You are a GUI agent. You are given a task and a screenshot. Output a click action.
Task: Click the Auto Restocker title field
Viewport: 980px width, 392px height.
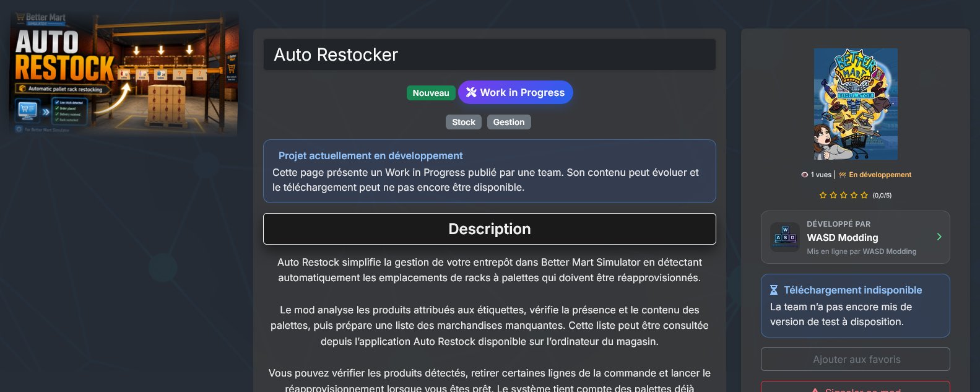click(490, 54)
